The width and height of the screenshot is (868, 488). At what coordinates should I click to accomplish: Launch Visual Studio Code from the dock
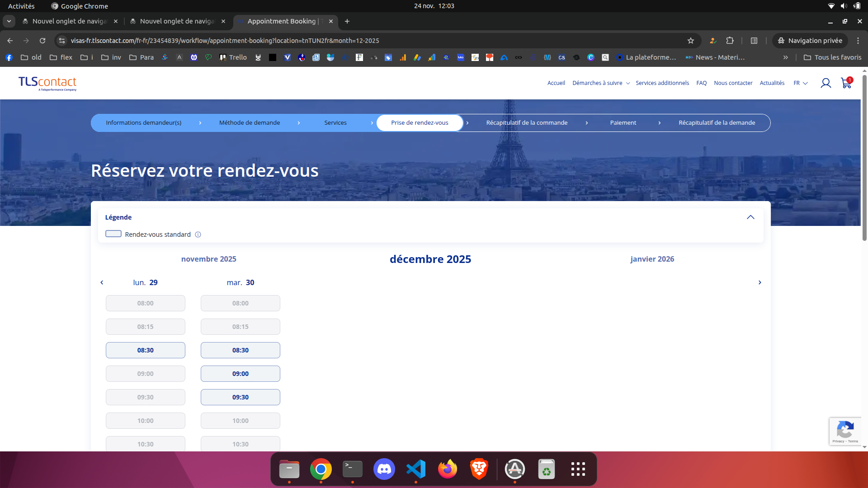click(x=415, y=469)
